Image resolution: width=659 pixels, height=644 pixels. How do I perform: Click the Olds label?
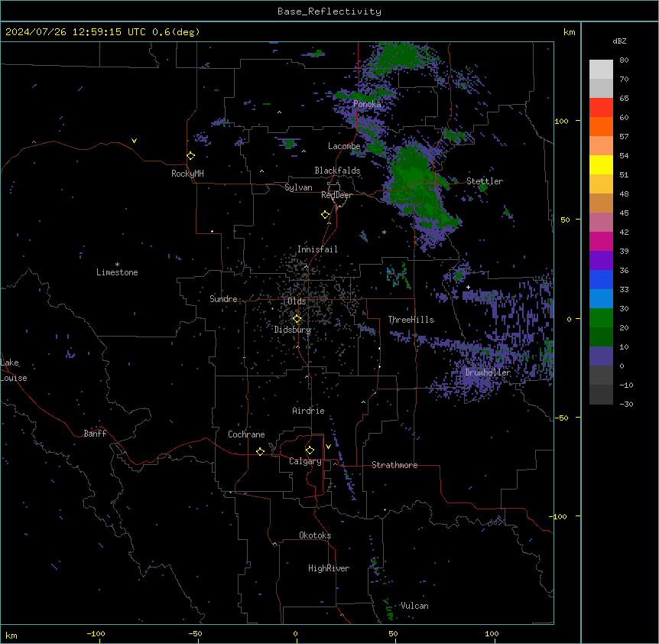[297, 301]
